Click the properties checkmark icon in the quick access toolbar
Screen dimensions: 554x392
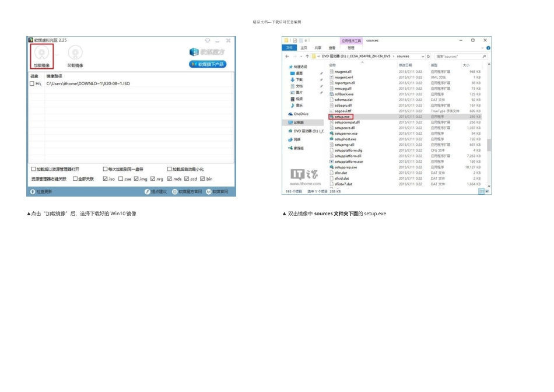coord(295,41)
